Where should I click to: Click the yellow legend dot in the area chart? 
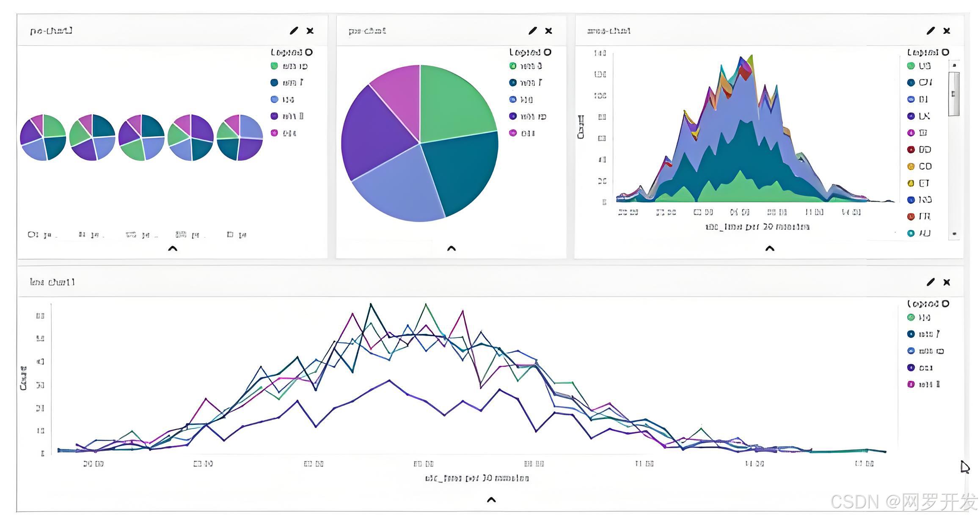[911, 183]
